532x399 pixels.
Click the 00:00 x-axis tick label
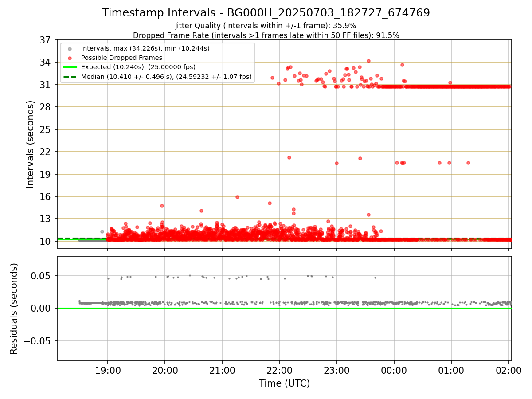[394, 370]
